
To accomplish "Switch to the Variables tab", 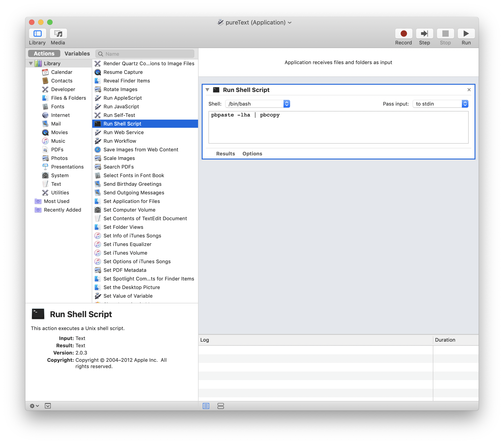I will click(x=77, y=53).
